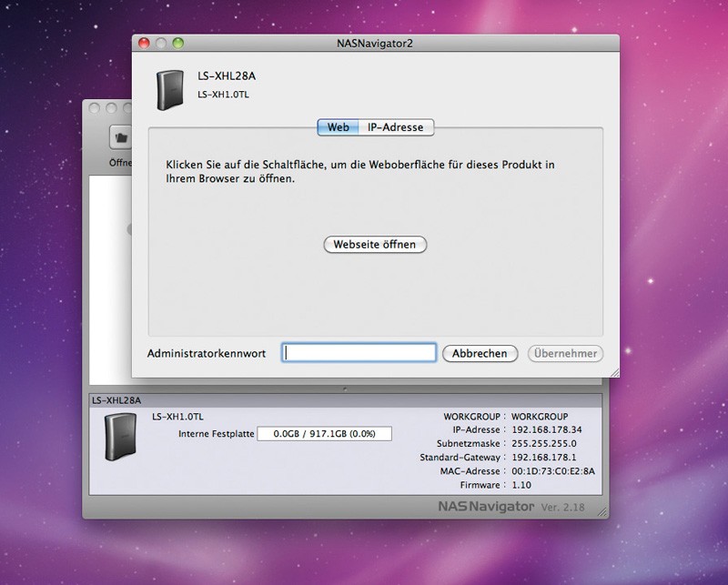The width and height of the screenshot is (728, 585).
Task: Click the resize grip of the NAS Navigator main window
Action: click(x=602, y=511)
